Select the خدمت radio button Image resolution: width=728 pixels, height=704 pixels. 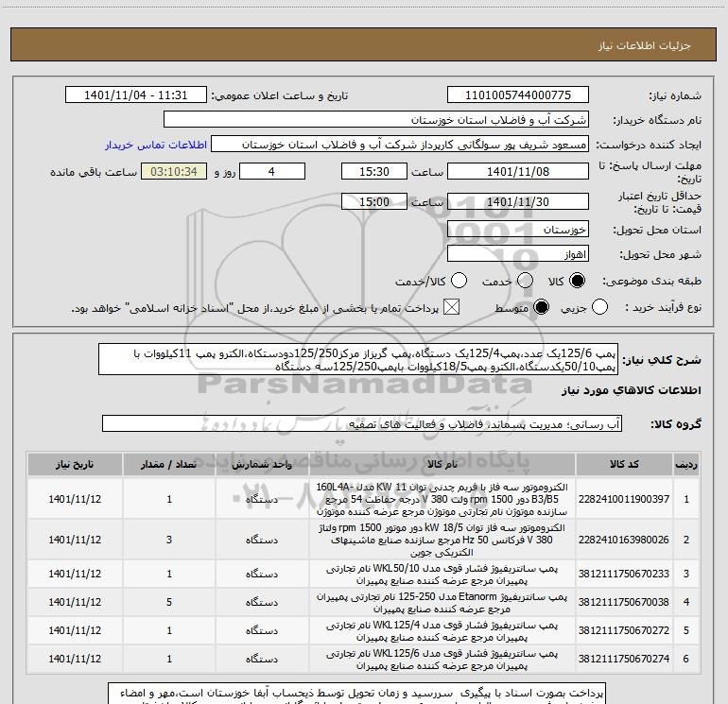click(x=525, y=281)
